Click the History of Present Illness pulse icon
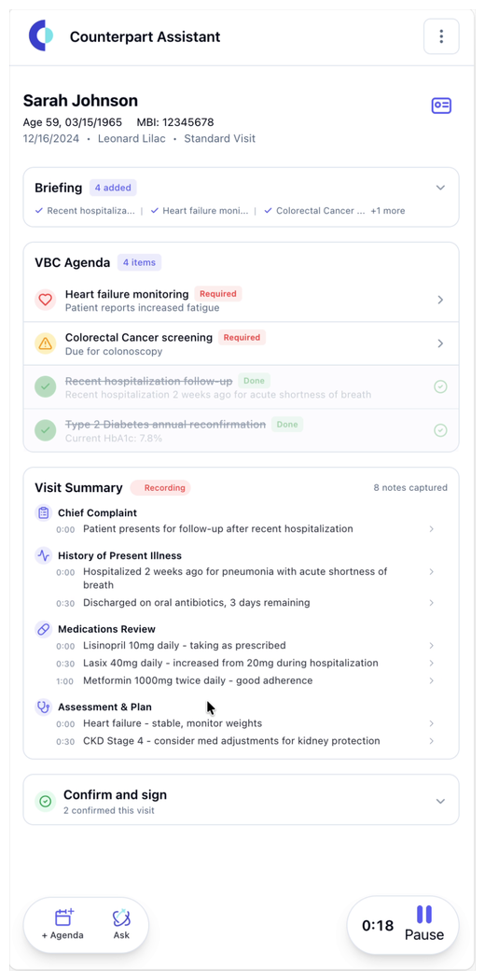The width and height of the screenshot is (485, 980). click(x=43, y=555)
